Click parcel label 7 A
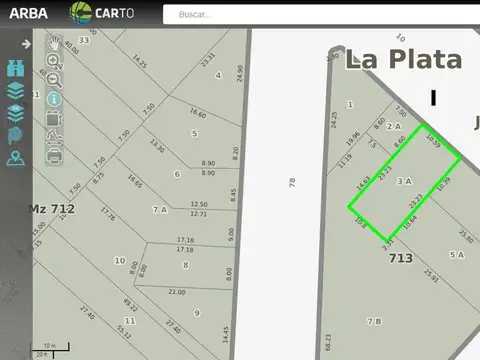This screenshot has width=480, height=360. (x=160, y=210)
